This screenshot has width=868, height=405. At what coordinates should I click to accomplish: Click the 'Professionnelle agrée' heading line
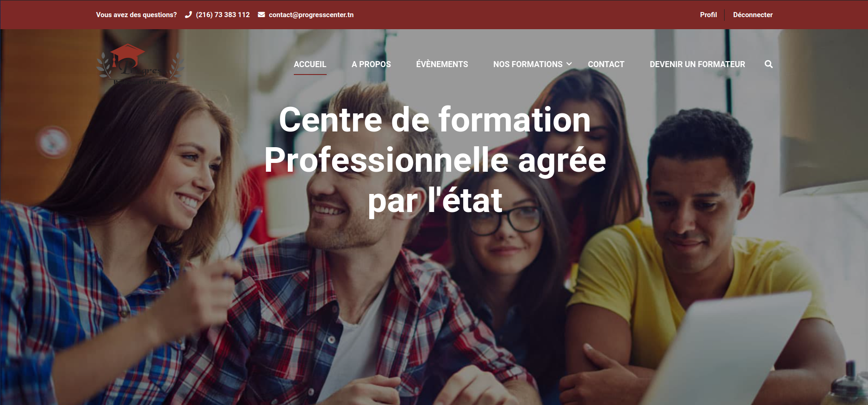coord(435,160)
